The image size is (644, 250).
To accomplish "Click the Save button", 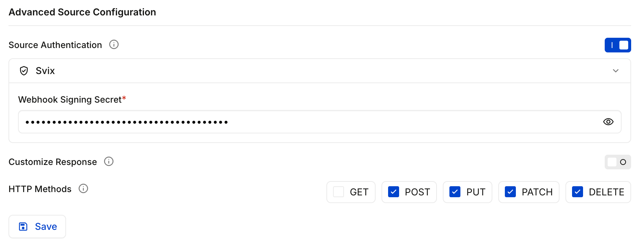I will (37, 226).
